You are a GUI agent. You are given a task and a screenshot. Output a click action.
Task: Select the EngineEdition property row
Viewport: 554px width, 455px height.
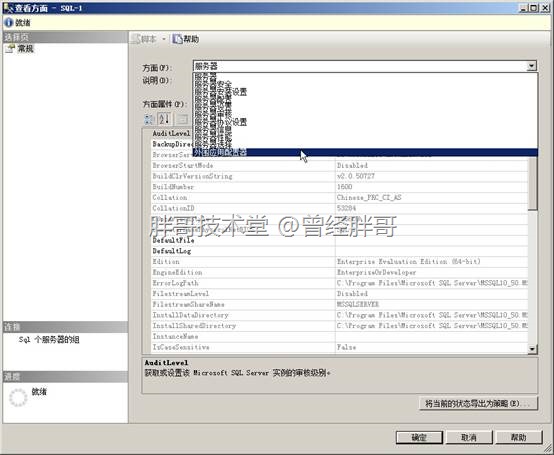[x=340, y=272]
